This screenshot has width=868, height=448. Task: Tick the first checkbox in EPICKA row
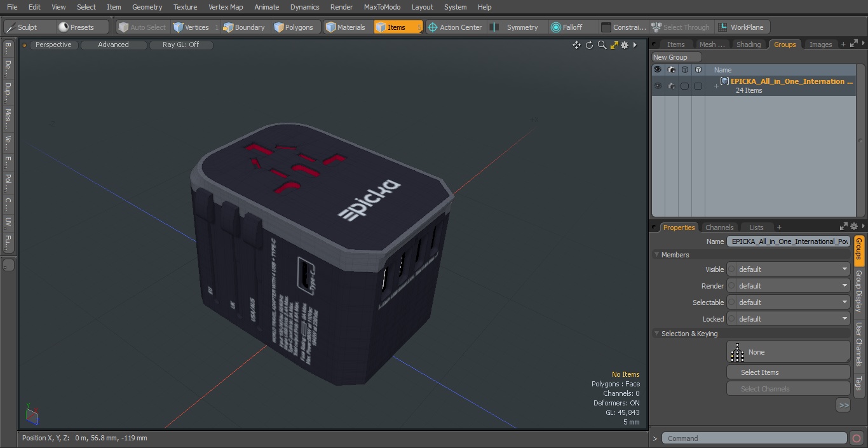pyautogui.click(x=684, y=86)
